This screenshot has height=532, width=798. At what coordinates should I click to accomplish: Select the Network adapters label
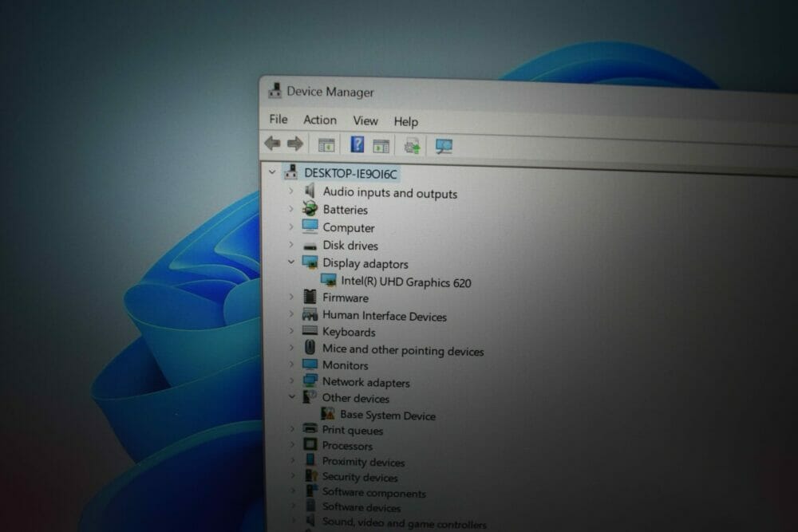[x=366, y=382]
